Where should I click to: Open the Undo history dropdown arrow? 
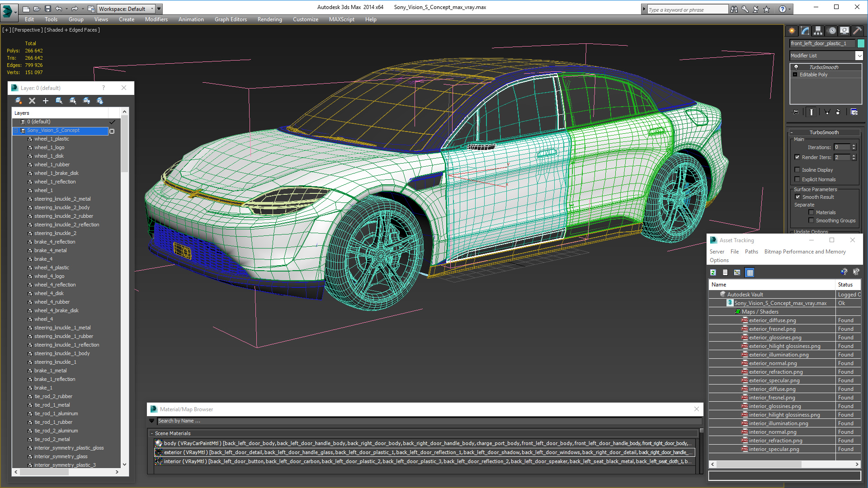66,9
